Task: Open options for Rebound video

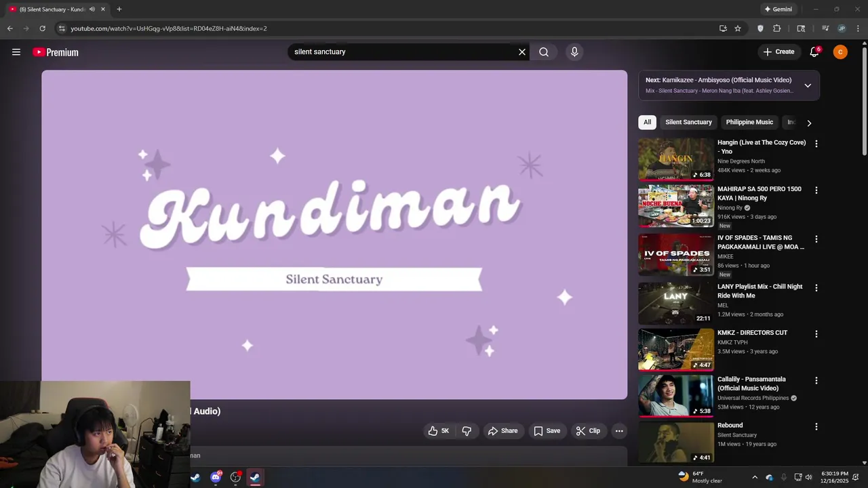Action: click(x=816, y=427)
